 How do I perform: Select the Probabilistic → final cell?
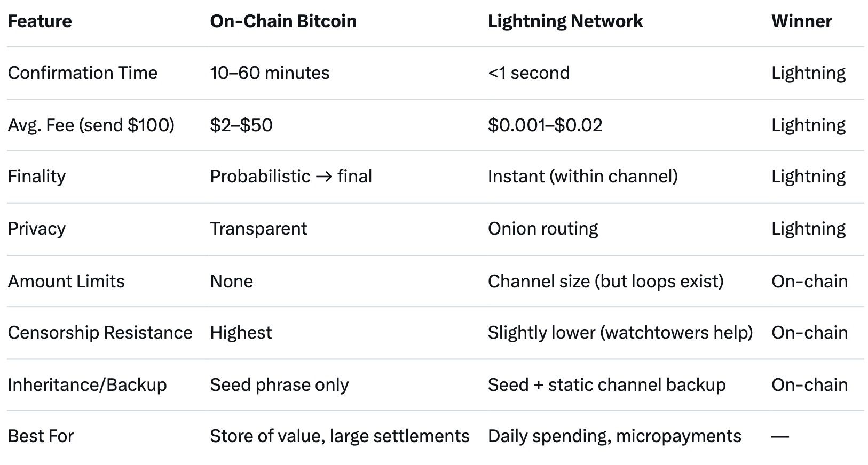point(290,177)
